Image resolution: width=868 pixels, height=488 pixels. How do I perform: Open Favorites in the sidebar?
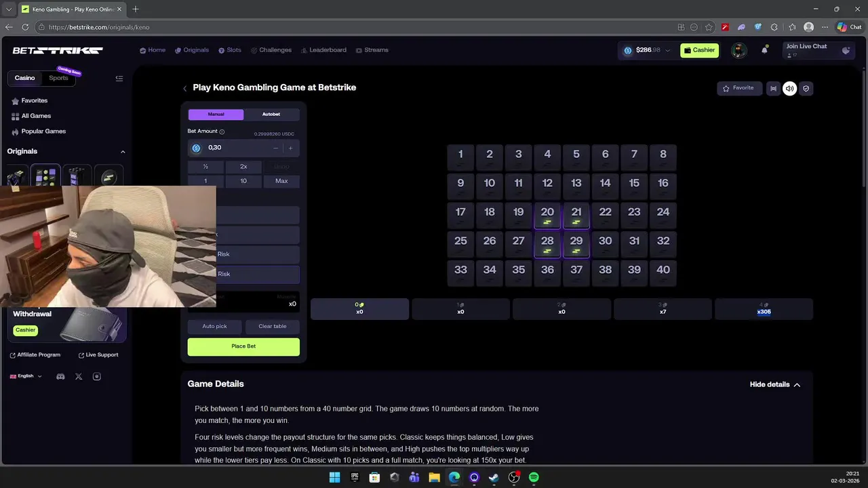[x=30, y=100]
